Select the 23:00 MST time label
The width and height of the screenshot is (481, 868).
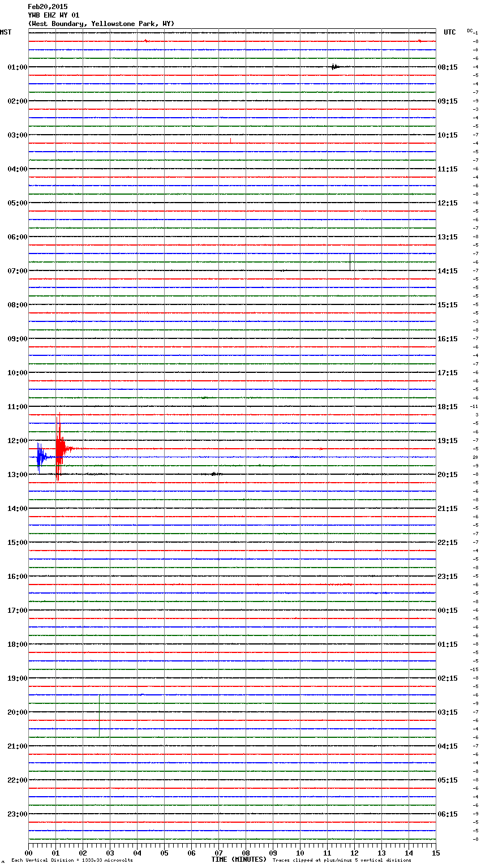pos(17,814)
